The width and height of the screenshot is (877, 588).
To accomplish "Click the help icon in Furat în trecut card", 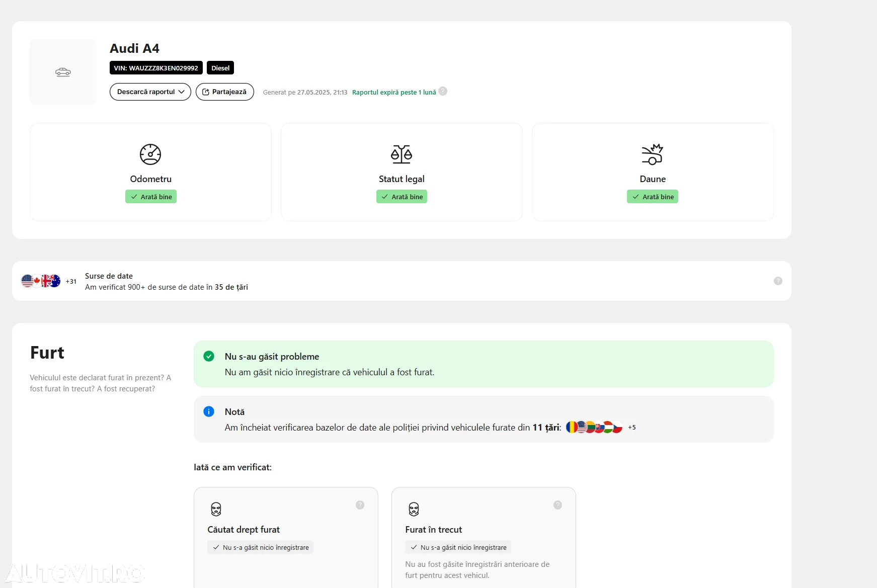I will pos(557,505).
